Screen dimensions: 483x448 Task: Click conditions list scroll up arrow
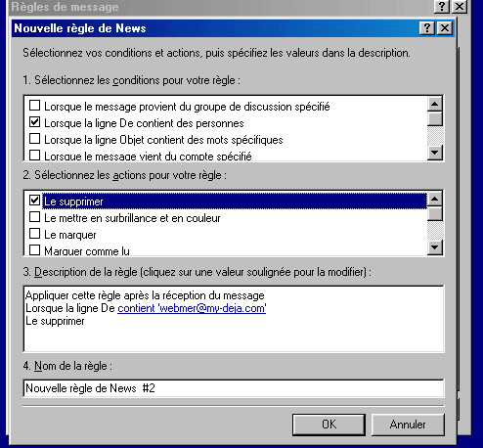pyautogui.click(x=435, y=104)
